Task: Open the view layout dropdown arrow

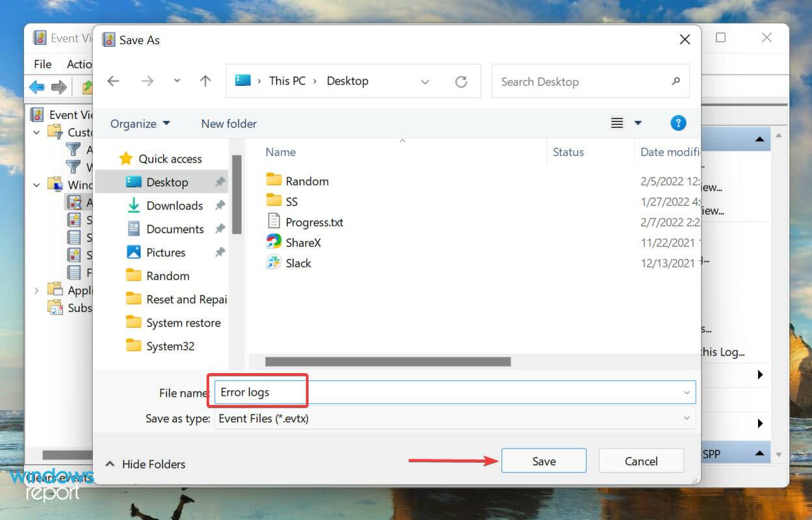Action: pyautogui.click(x=637, y=123)
